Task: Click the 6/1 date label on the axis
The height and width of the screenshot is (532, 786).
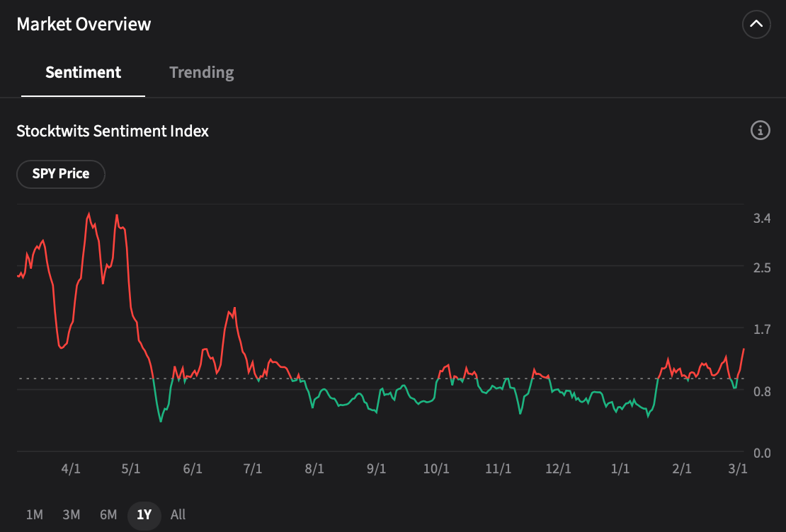Action: click(x=193, y=468)
